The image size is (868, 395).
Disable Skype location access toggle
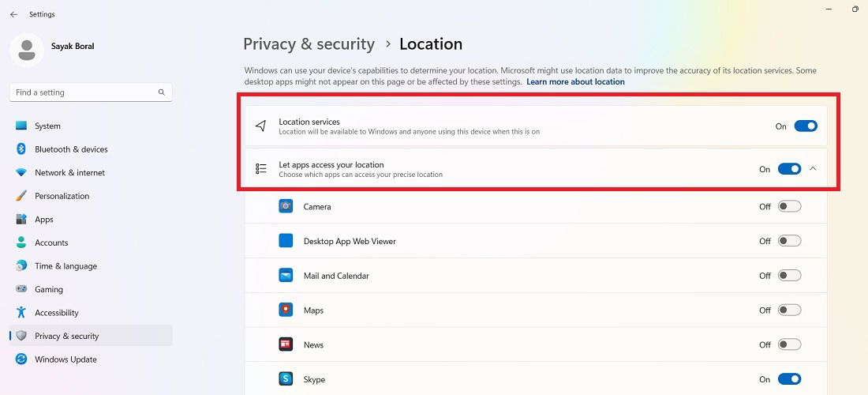tap(789, 379)
